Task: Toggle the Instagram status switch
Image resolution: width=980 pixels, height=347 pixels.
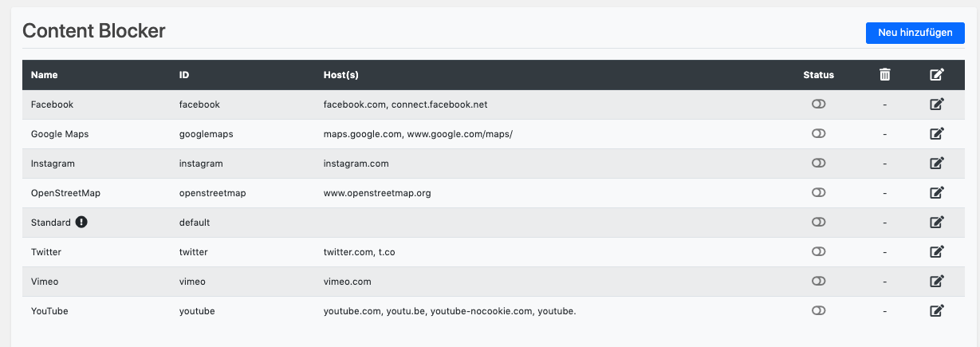Action: (818, 164)
